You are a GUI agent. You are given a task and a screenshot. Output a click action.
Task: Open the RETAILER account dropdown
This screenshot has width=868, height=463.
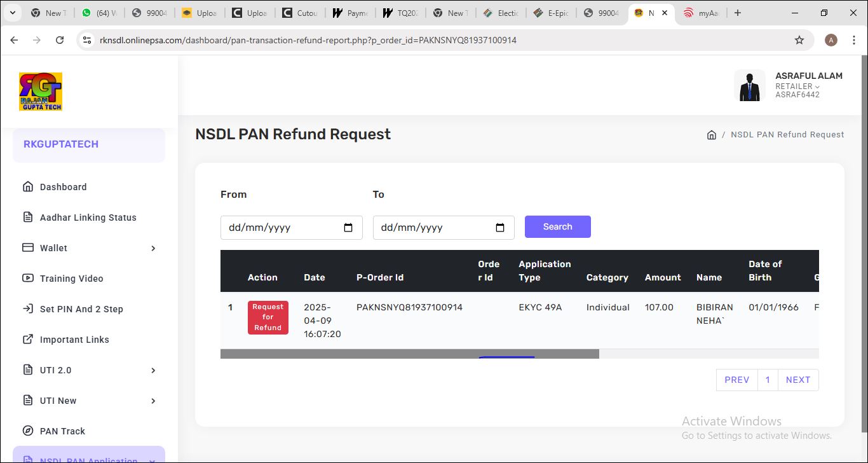(x=797, y=86)
